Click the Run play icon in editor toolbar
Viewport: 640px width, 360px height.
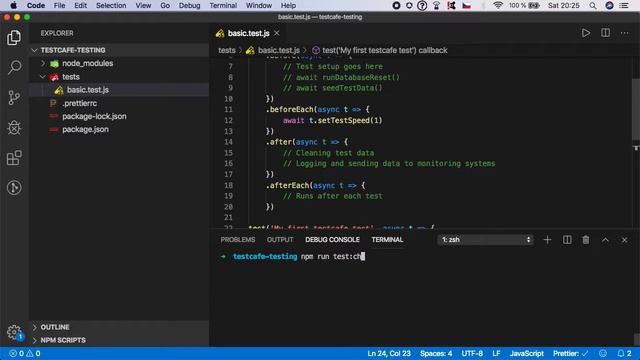(x=586, y=33)
